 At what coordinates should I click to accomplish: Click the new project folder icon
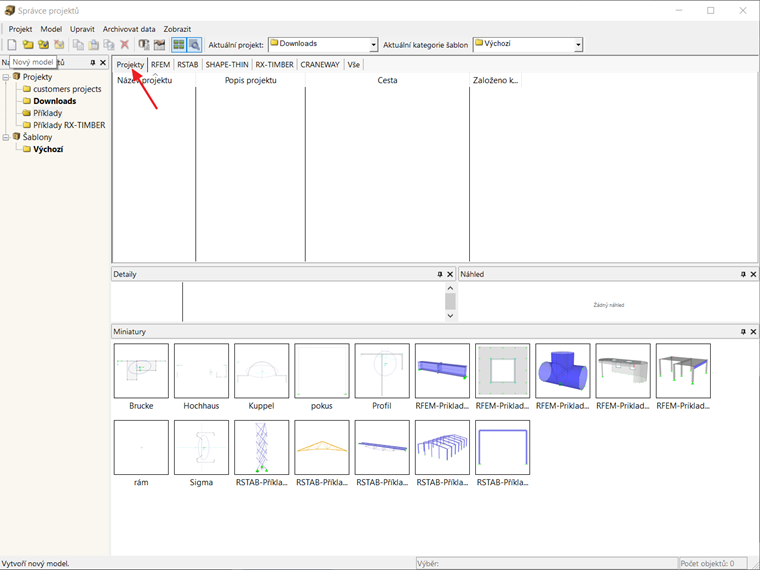(28, 45)
